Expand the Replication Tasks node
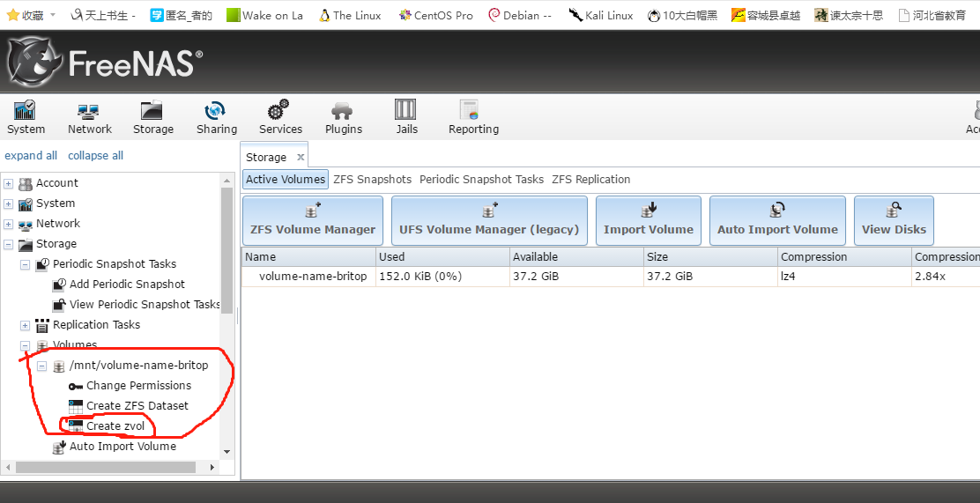Image resolution: width=980 pixels, height=503 pixels. (x=25, y=326)
